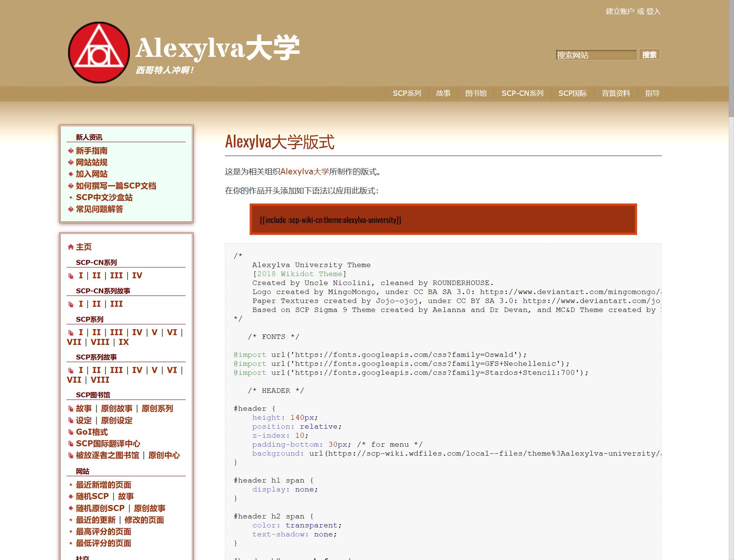
Task: Open the 背景资料 menu in navbar
Action: [616, 93]
